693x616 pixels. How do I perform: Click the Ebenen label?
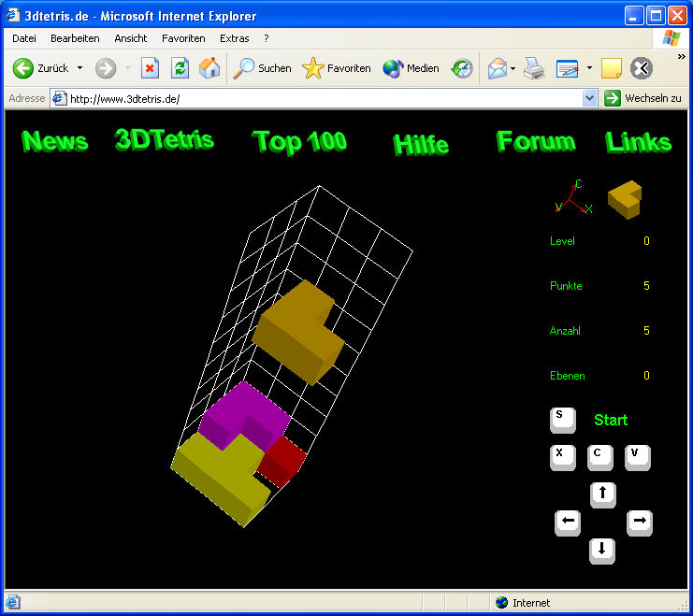coord(567,376)
